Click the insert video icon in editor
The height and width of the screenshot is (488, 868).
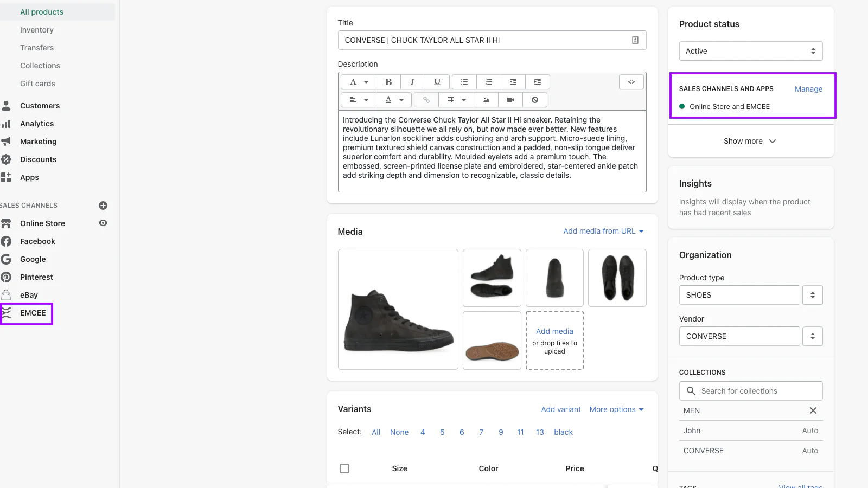510,100
